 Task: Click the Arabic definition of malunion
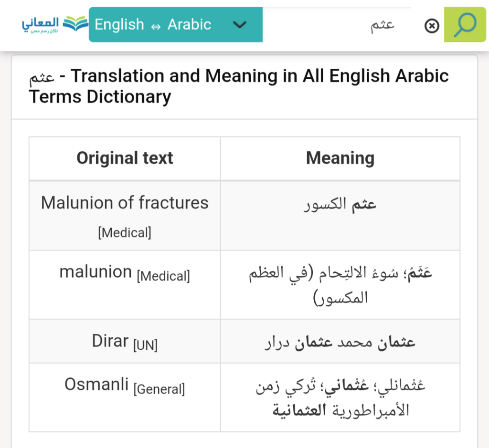point(340,285)
